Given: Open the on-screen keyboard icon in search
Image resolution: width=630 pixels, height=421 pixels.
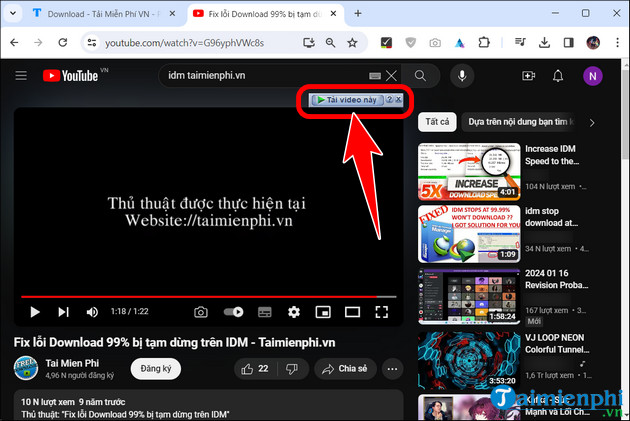Looking at the screenshot, I should point(374,76).
